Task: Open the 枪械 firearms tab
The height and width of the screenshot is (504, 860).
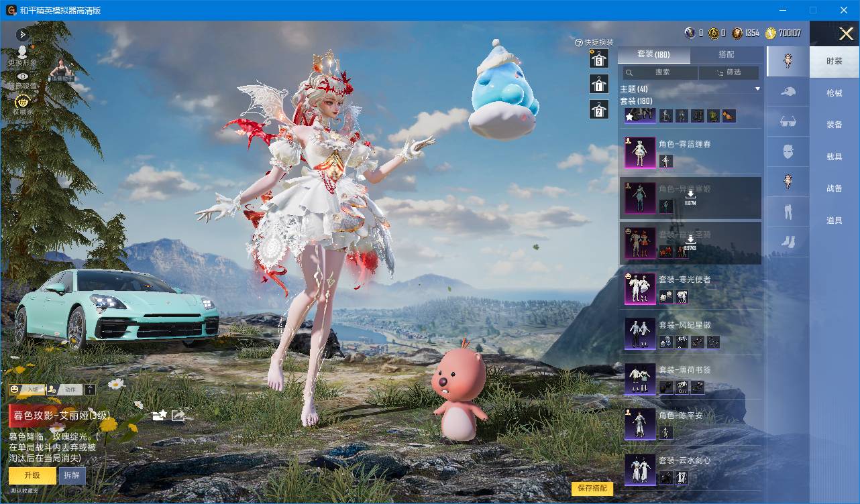Action: (x=835, y=93)
